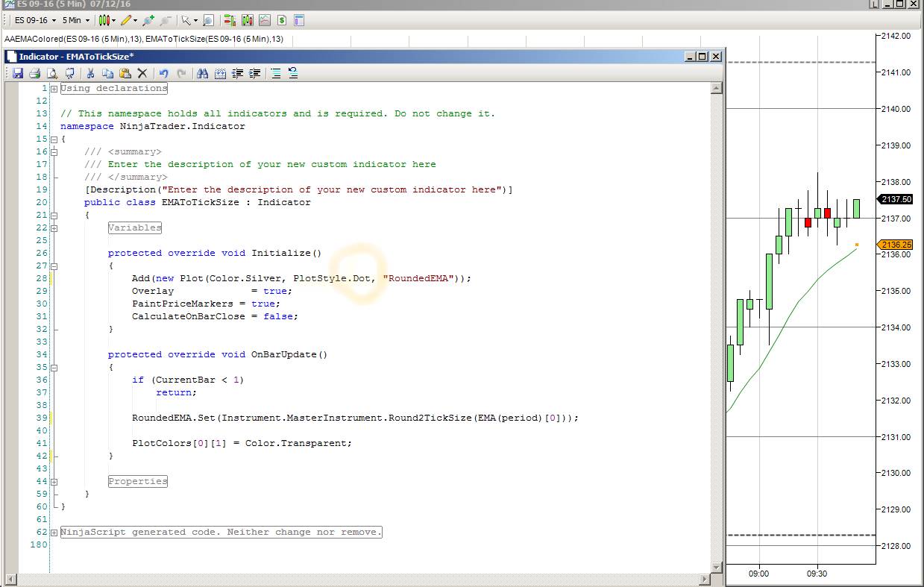Screen dimensions: 924x587
Task: Open the 5 Min interval dropdown
Action: coord(75,20)
